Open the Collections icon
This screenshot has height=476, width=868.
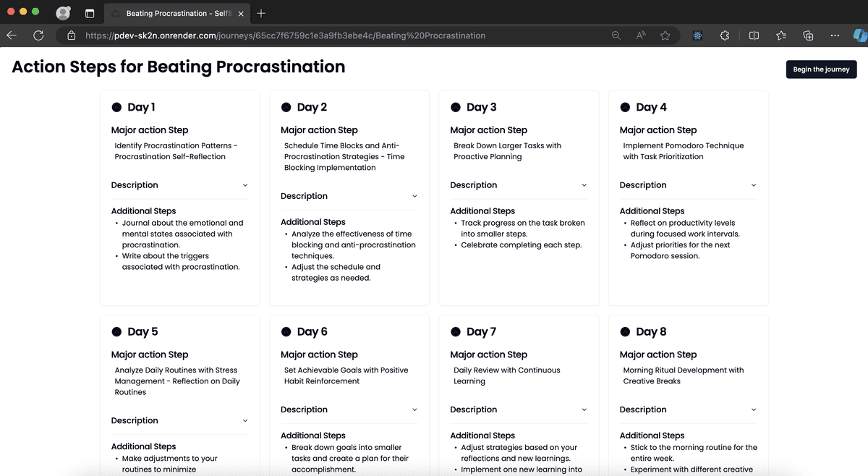pos(809,35)
